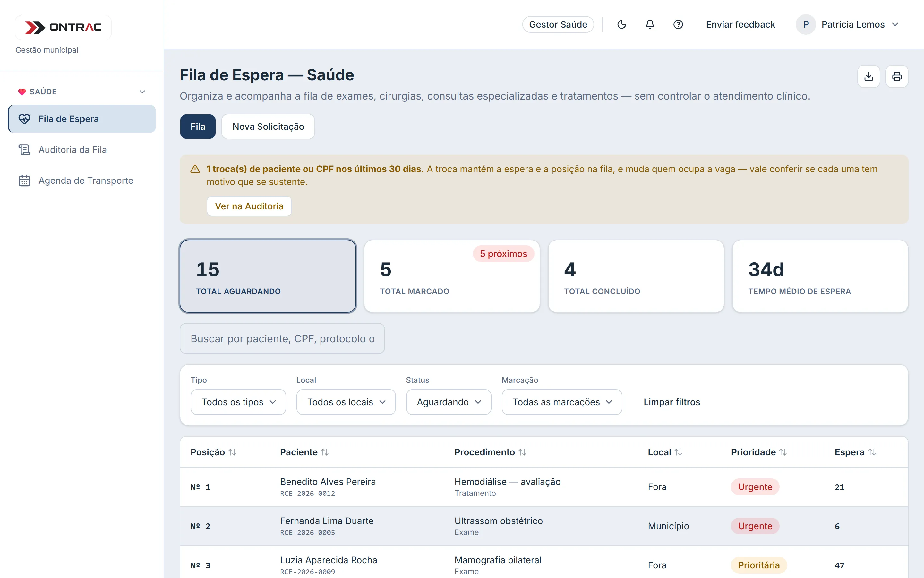Switch to the Nova Solicitação tab
The width and height of the screenshot is (924, 578).
click(x=268, y=127)
